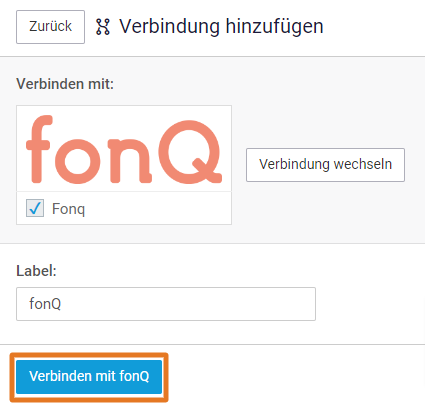Click the Verbinden mit: section label
Screen dimensions: 425x405
coord(65,84)
